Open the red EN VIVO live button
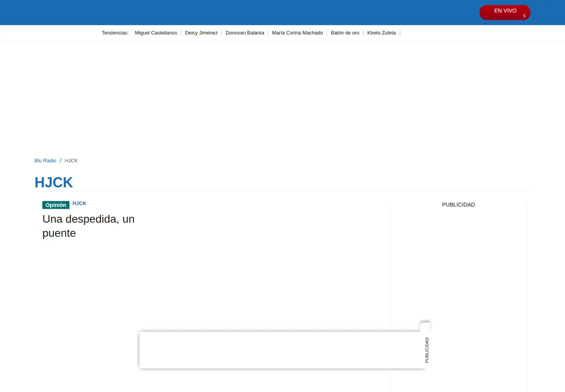Viewport: 565px width, 392px height. click(x=505, y=13)
